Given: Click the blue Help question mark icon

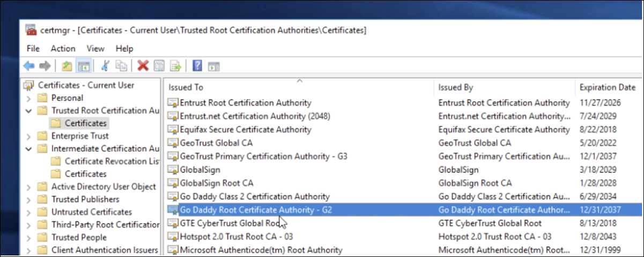Looking at the screenshot, I should click(197, 66).
